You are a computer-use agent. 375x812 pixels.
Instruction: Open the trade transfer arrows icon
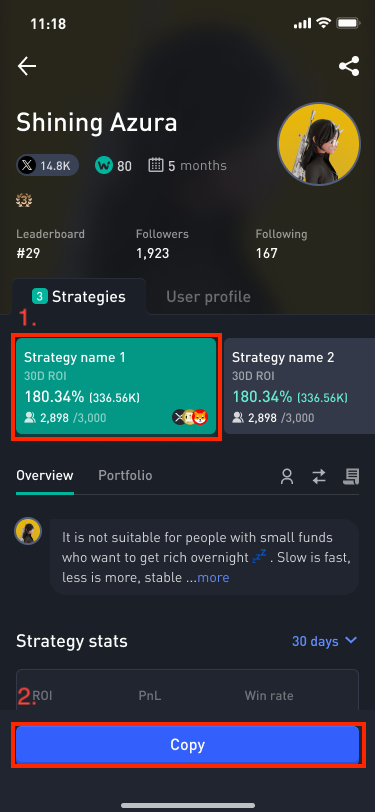point(319,476)
